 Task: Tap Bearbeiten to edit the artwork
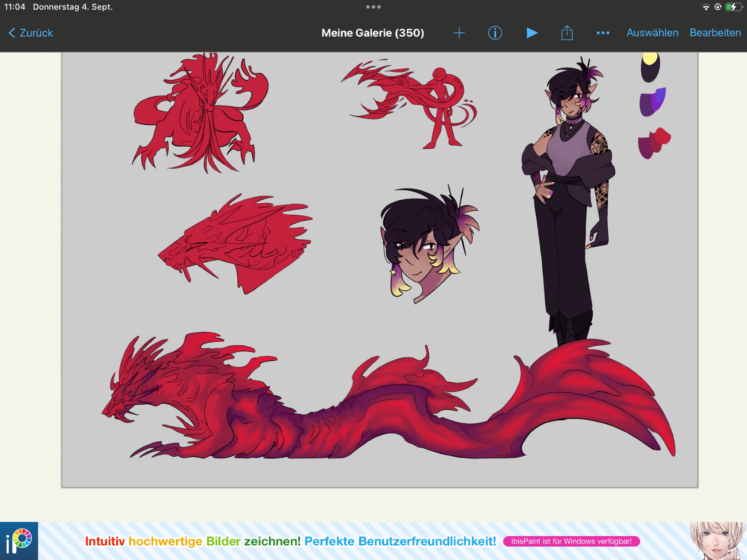tap(715, 33)
